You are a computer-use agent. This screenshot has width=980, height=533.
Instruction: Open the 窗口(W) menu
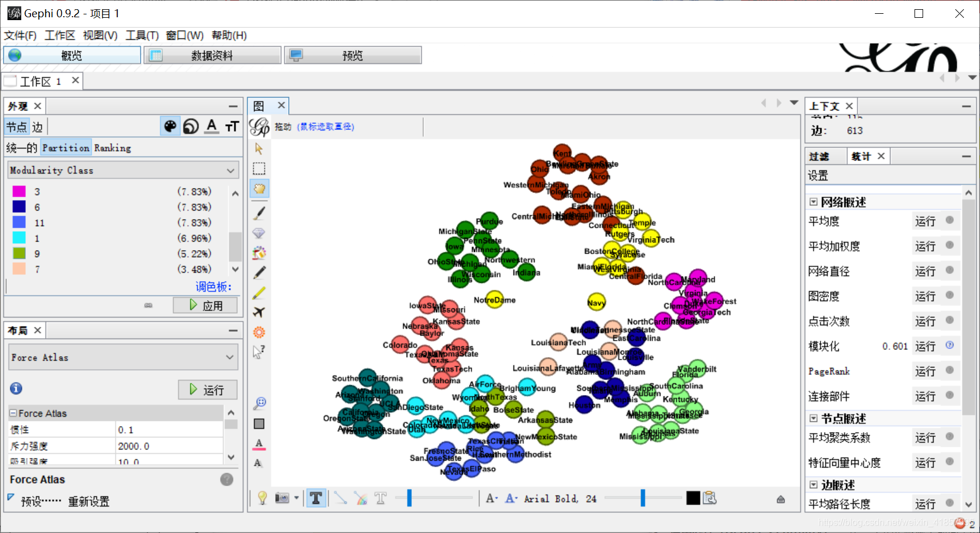click(184, 36)
